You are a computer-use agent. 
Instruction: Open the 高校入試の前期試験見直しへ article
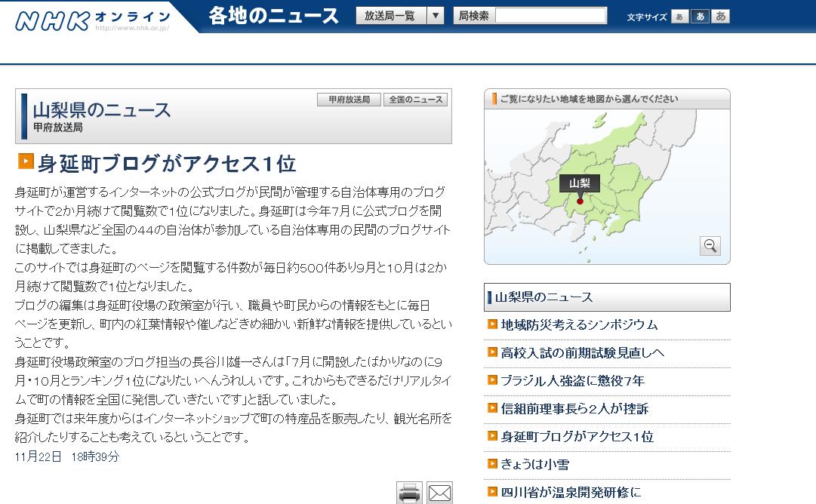point(582,353)
